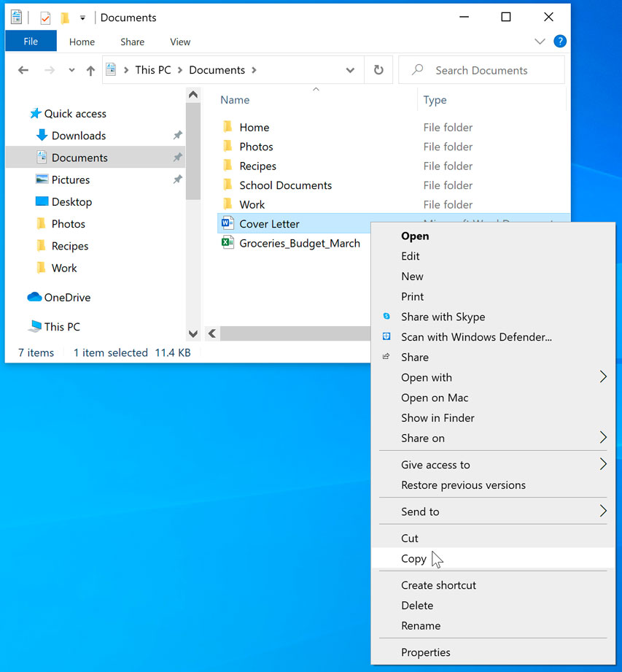The height and width of the screenshot is (672, 622).
Task: Select OneDrive in the sidebar
Action: point(64,297)
